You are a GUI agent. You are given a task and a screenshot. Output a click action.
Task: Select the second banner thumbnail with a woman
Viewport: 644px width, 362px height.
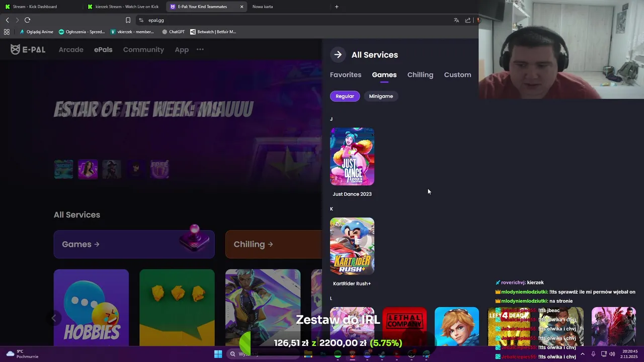tap(88, 169)
